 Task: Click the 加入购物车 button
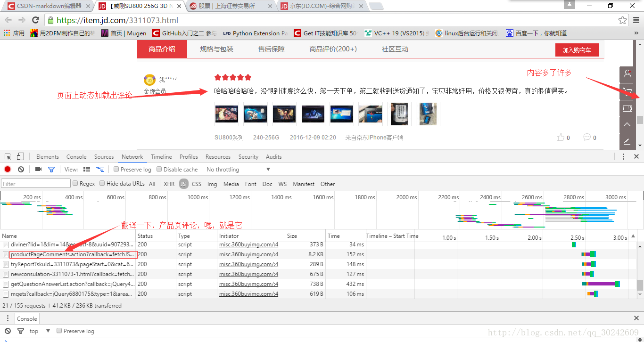(577, 49)
